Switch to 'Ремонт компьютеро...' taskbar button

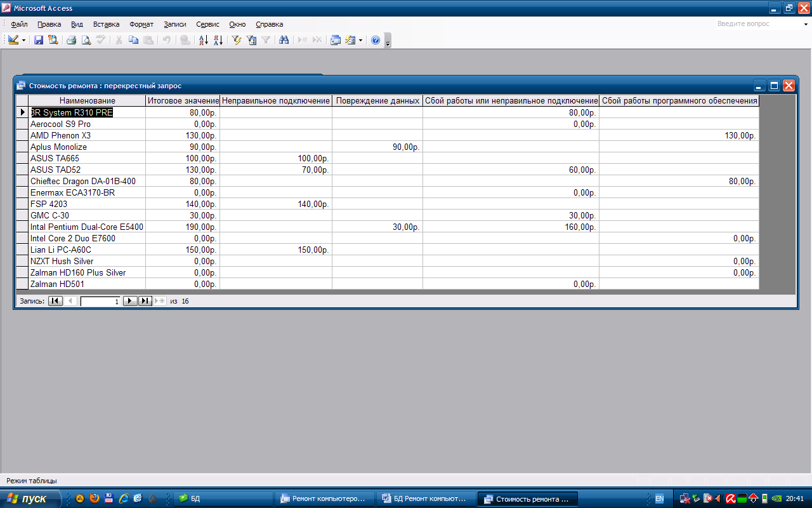coord(326,498)
